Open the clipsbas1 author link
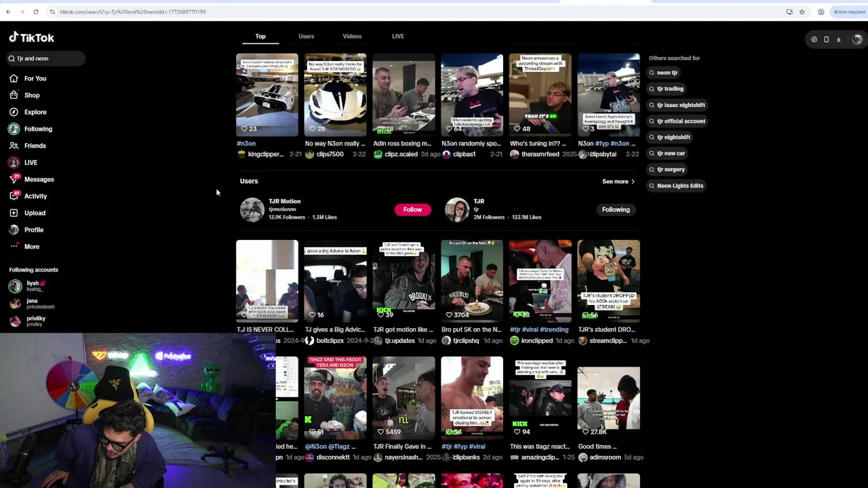868x488 pixels. click(x=465, y=155)
